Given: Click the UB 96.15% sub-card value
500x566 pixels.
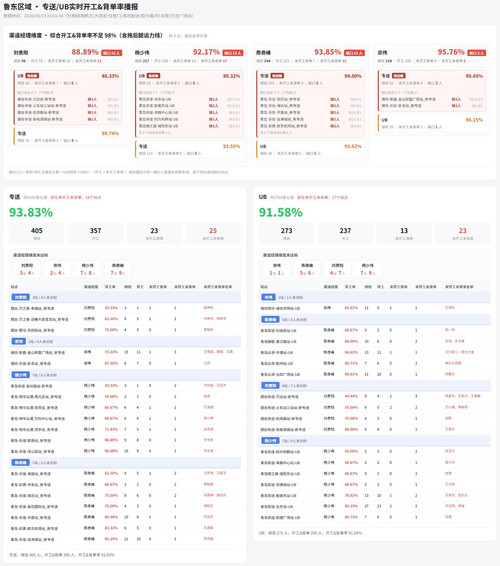Looking at the screenshot, I should (x=474, y=120).
